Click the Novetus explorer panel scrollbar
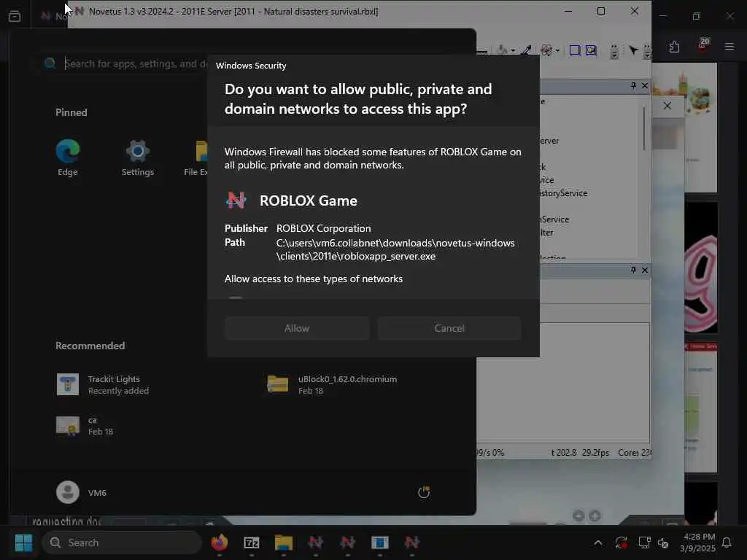 click(x=644, y=128)
